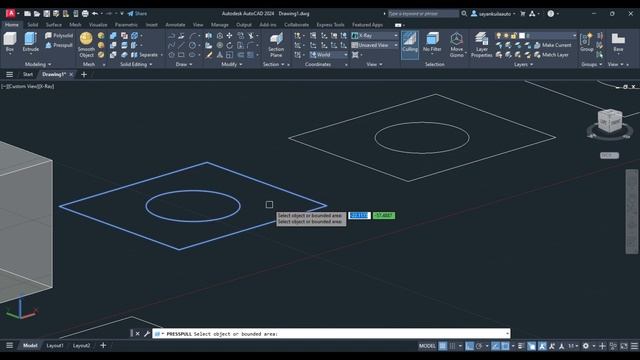Expand the Modeling panel
The height and width of the screenshot is (360, 640).
pos(38,64)
